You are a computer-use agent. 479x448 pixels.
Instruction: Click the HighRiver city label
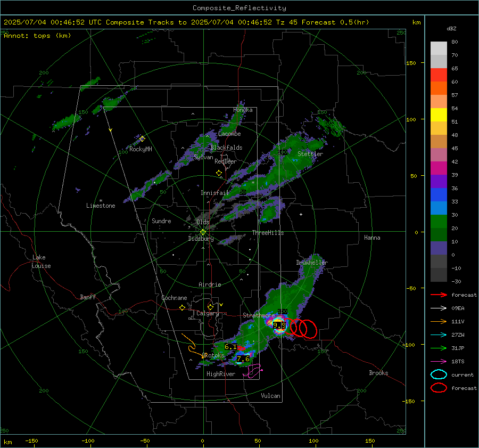point(220,374)
